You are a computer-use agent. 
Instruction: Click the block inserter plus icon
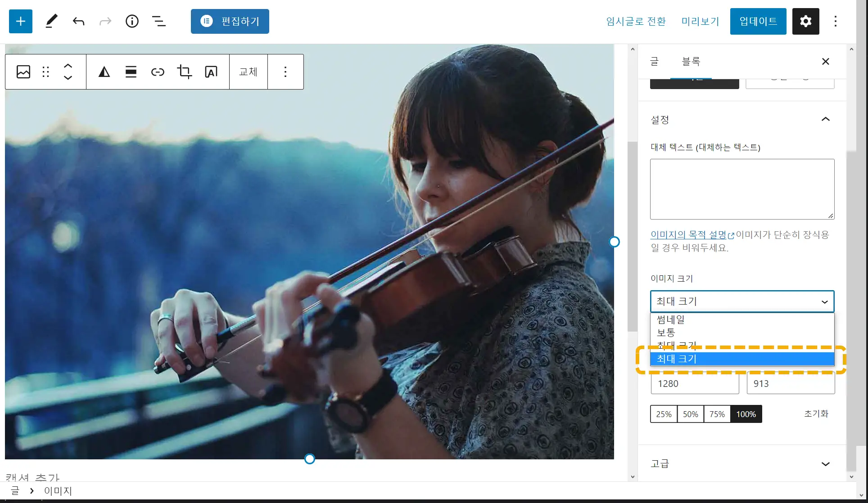(21, 21)
